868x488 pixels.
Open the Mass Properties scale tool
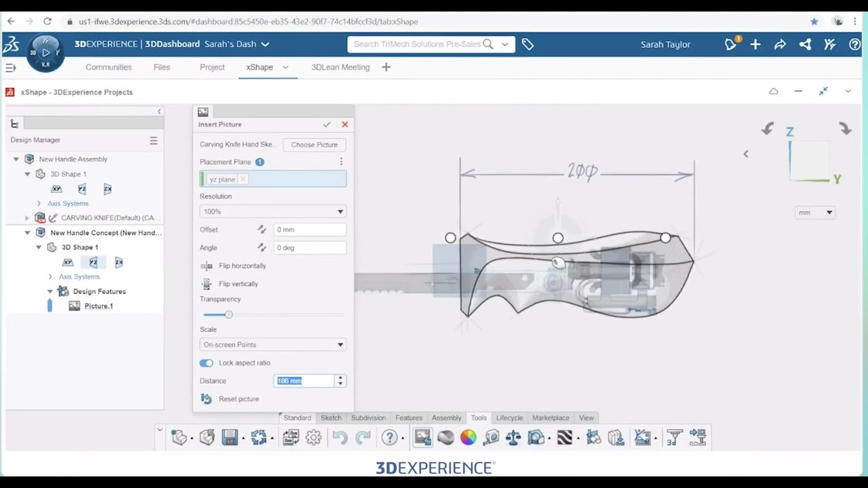click(513, 438)
